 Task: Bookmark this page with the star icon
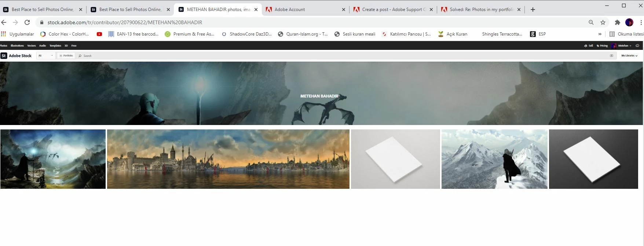pyautogui.click(x=603, y=22)
